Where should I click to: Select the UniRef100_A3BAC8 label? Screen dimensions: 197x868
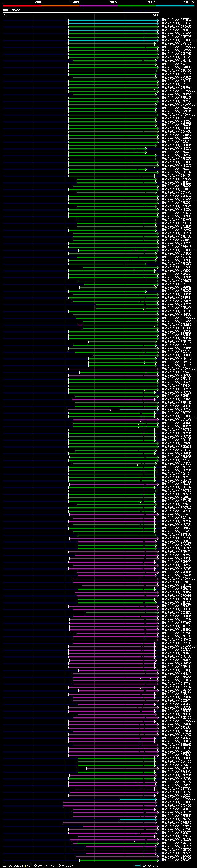coord(176,382)
